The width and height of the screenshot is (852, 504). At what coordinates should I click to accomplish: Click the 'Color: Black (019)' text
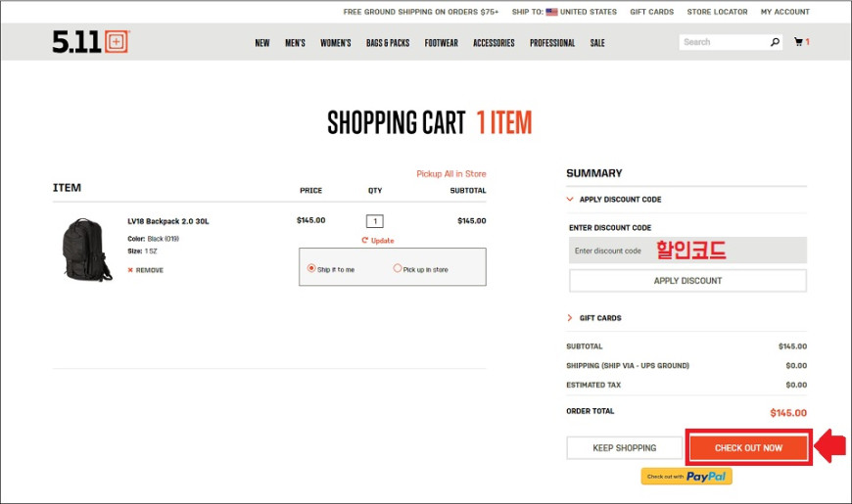[x=153, y=239]
